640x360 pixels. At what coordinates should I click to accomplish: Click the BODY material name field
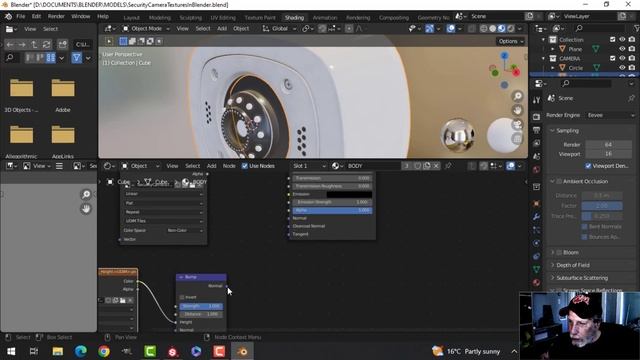pyautogui.click(x=373, y=166)
